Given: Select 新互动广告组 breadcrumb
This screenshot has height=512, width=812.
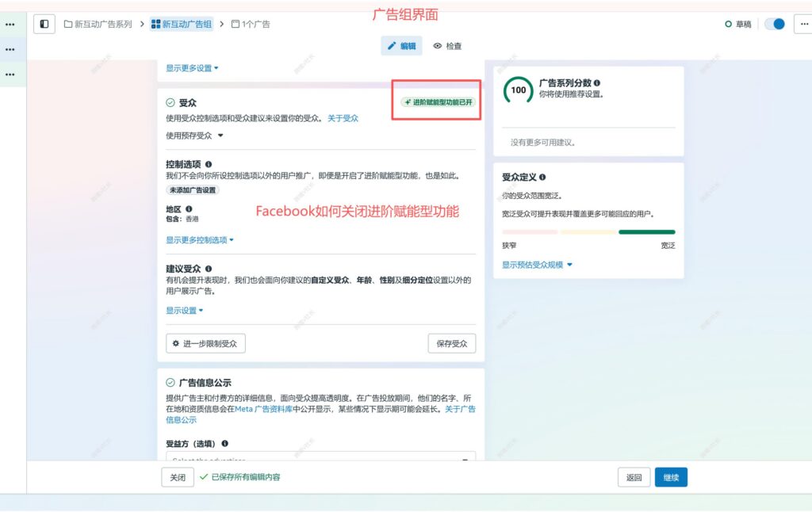Looking at the screenshot, I should [x=182, y=24].
